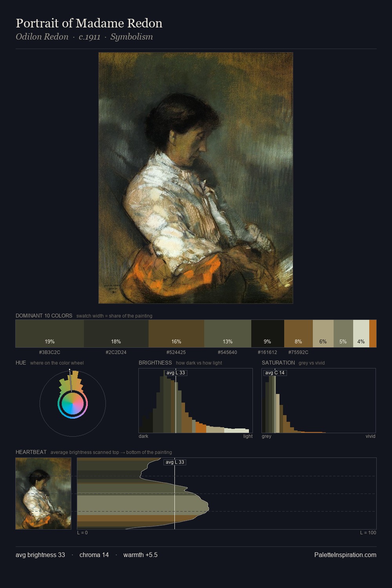The image size is (392, 588).
Task: Click the 'grey vs vivid' caption
Action: pyautogui.click(x=312, y=363)
